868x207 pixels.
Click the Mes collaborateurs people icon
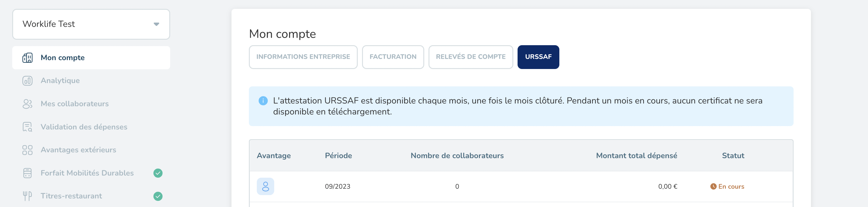(x=28, y=104)
